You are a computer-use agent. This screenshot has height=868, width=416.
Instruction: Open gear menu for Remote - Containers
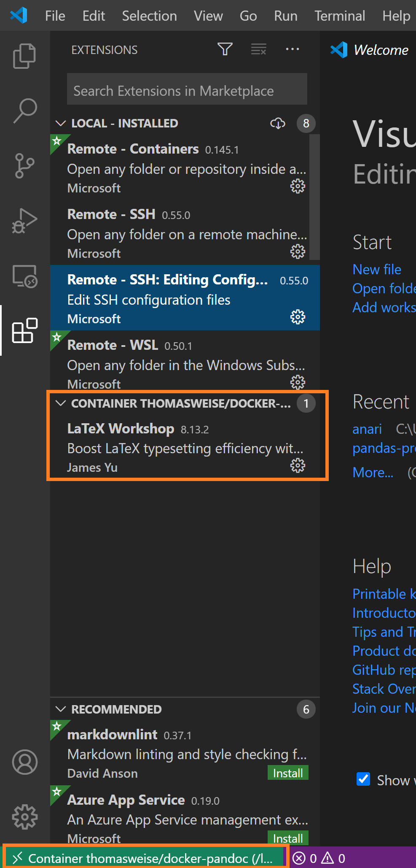298,186
